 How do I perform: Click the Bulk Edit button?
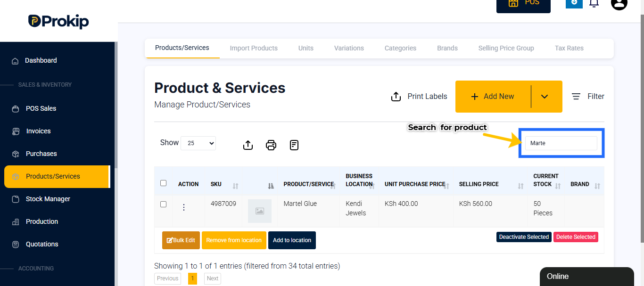181,240
